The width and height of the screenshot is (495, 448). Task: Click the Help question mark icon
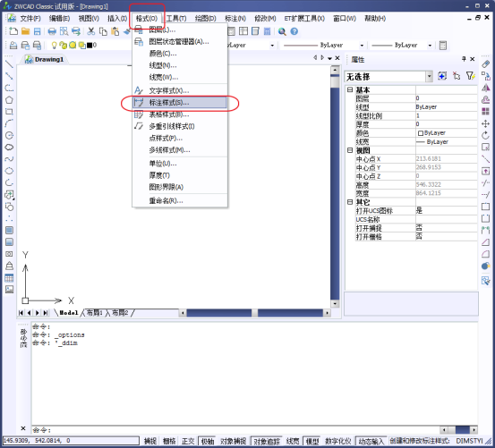(x=294, y=31)
